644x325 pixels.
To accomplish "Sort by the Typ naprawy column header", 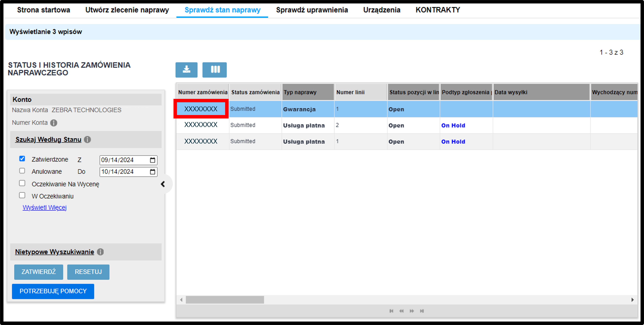I will click(308, 92).
